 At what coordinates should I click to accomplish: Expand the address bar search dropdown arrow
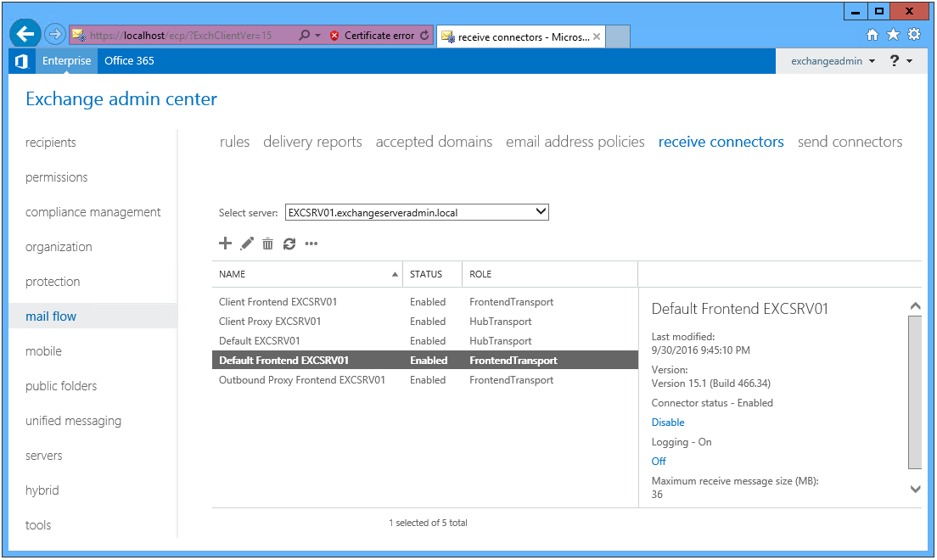pos(318,36)
